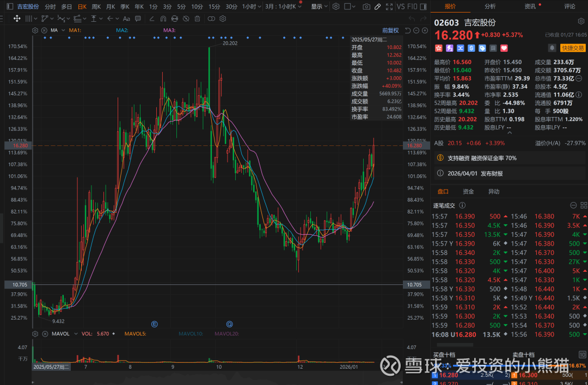Enter fullscreen chart mode
The image size is (588, 385).
389,7
